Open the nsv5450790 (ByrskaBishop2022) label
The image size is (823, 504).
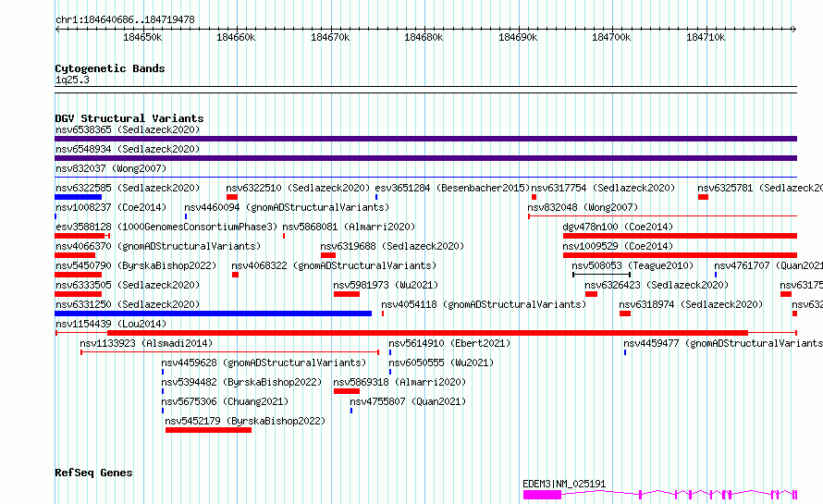pos(136,265)
